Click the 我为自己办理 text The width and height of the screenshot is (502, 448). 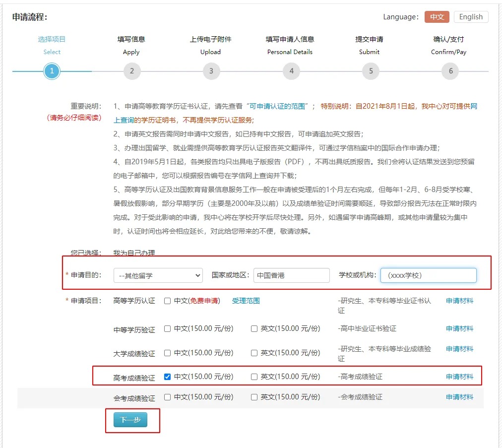coord(134,253)
